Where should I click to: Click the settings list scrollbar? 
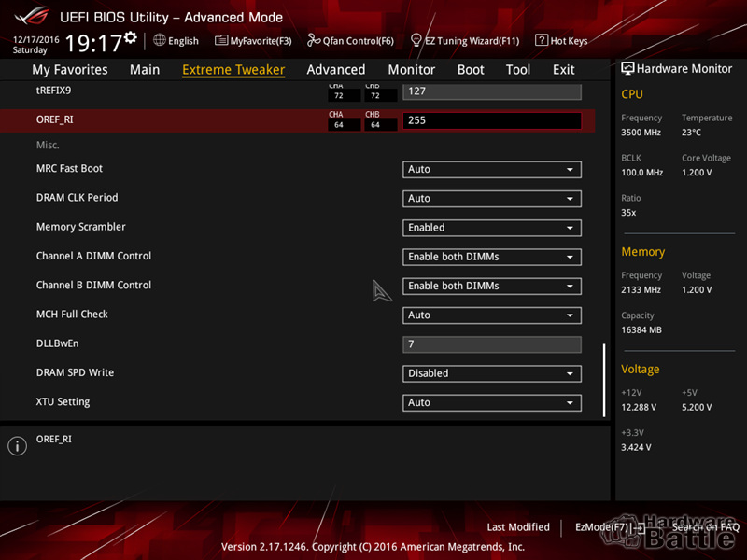[604, 380]
